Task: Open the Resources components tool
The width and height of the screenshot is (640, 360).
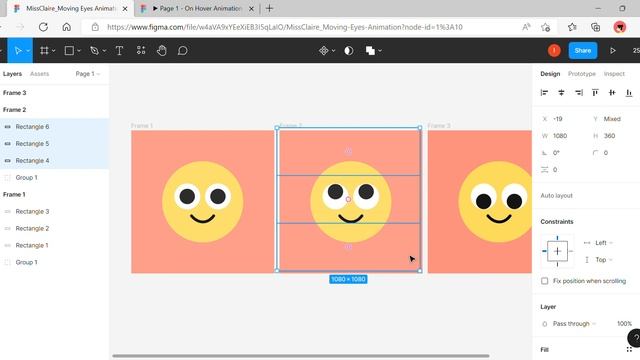Action: [x=141, y=51]
